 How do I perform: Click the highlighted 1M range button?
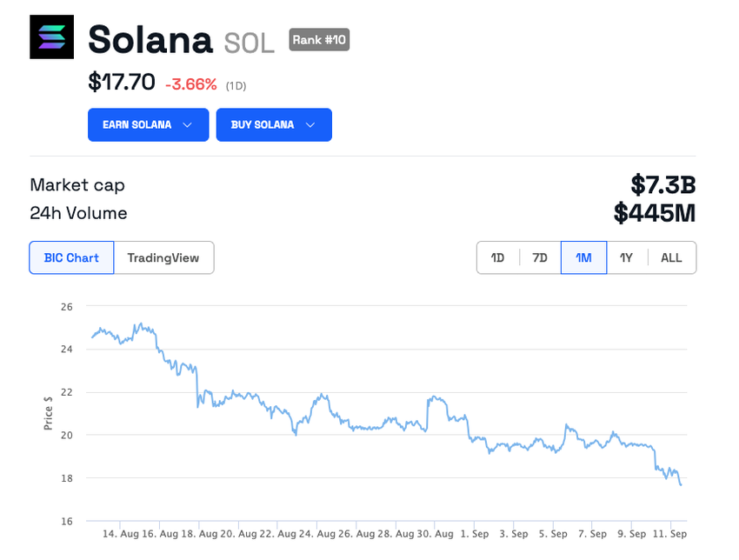pos(583,257)
